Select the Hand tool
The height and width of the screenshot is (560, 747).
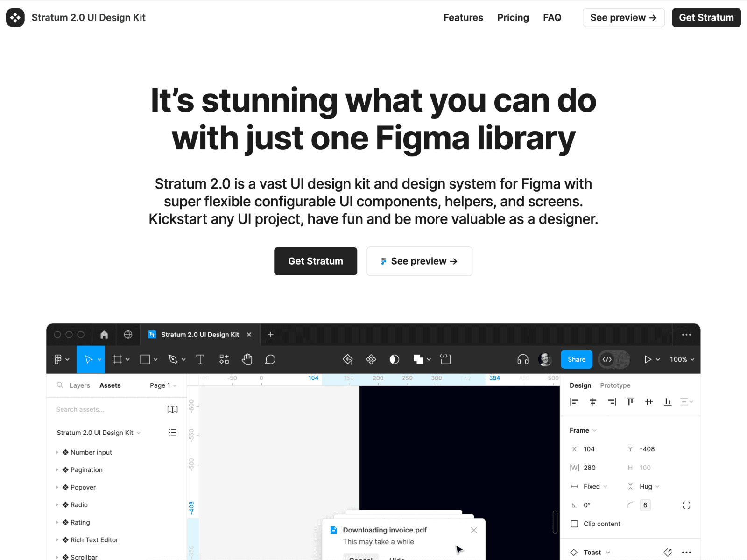click(x=247, y=359)
